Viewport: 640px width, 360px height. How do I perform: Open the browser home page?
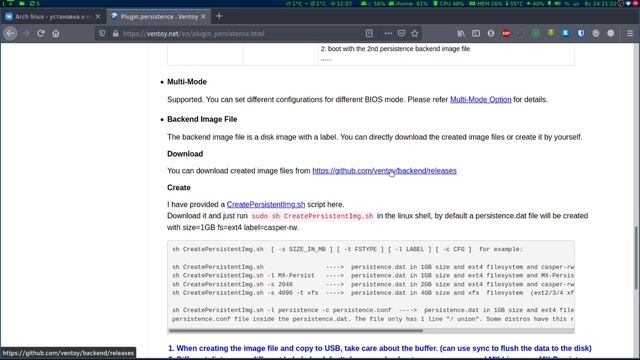56,33
